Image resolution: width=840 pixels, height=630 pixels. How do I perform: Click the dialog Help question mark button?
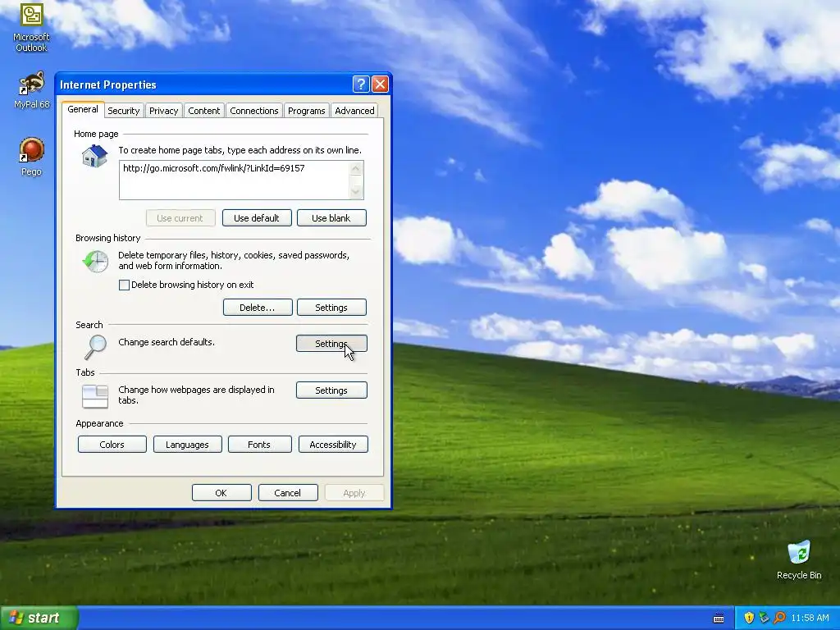click(361, 84)
